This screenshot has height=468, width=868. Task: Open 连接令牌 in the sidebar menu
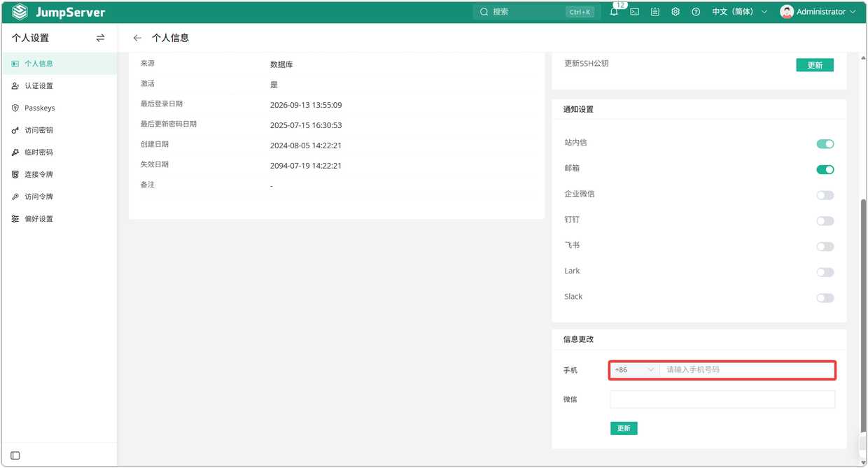coord(59,174)
